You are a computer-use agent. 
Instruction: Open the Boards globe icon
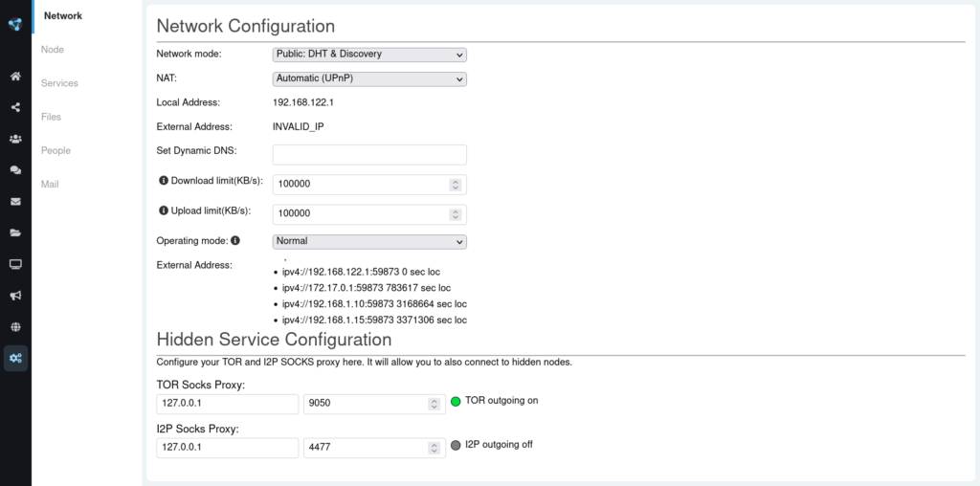pos(15,326)
